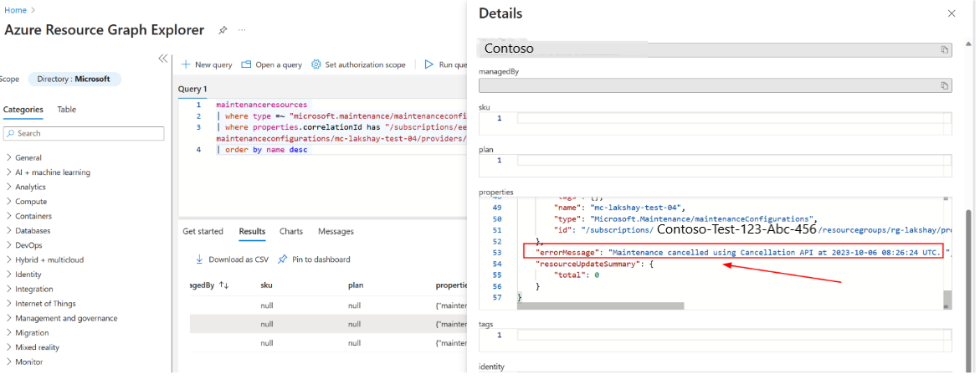Select Directory: Microsoft scope pill
Screen dimensions: 980x380
74,80
